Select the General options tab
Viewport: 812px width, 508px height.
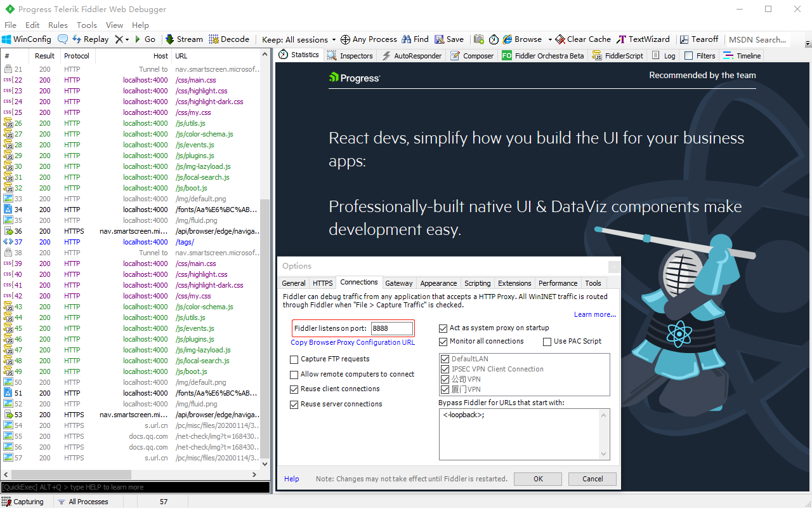[294, 283]
